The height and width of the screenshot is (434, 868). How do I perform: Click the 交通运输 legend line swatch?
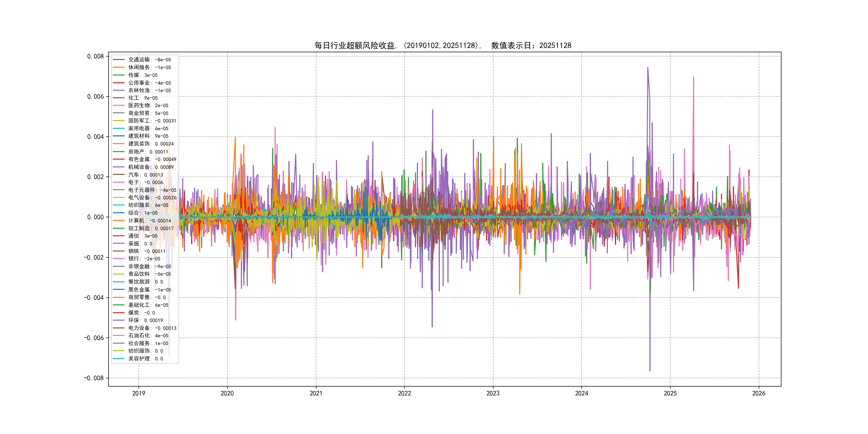point(119,60)
